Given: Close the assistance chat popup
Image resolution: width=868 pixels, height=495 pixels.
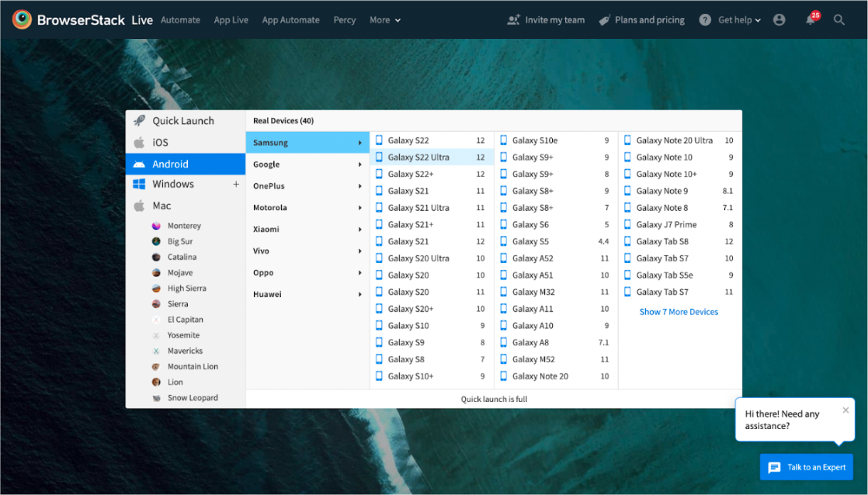Looking at the screenshot, I should [x=845, y=410].
